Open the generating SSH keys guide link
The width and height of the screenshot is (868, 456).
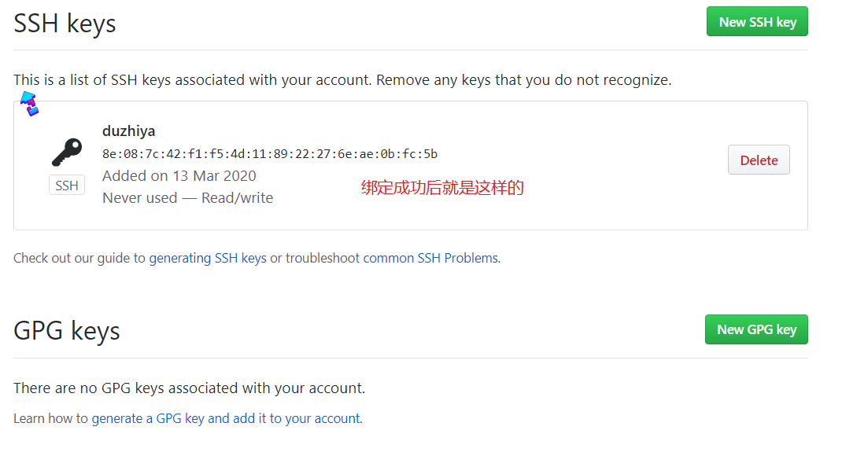tap(208, 258)
